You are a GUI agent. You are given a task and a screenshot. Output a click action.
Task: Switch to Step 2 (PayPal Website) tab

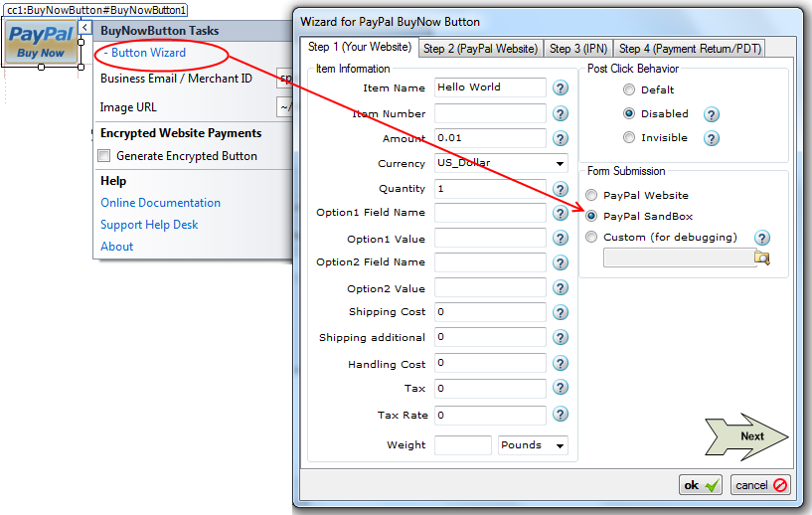point(480,49)
